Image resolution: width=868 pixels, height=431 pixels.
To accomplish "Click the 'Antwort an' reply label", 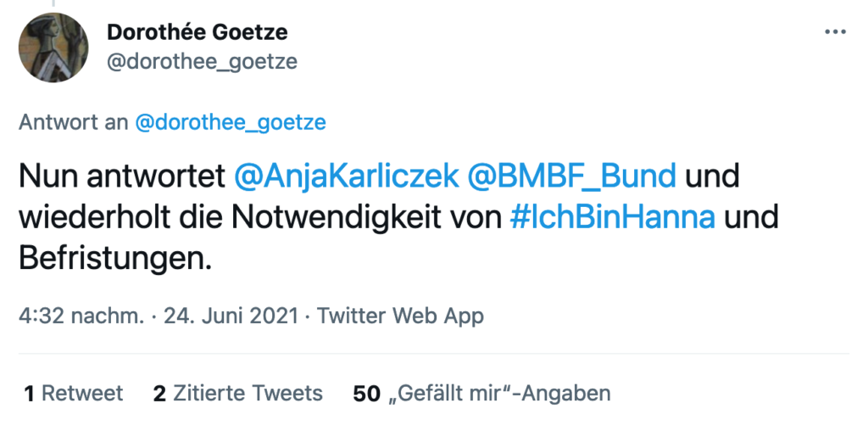I will 73,122.
